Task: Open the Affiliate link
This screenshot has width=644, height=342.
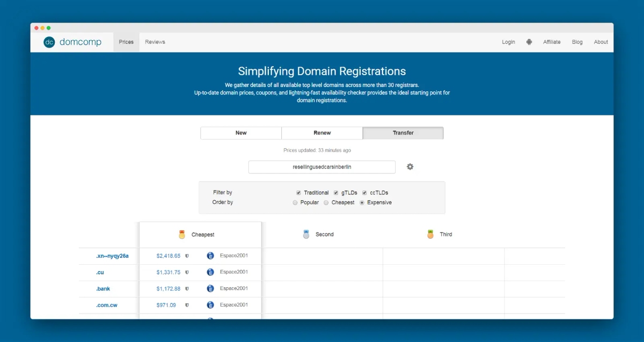Action: pos(552,42)
